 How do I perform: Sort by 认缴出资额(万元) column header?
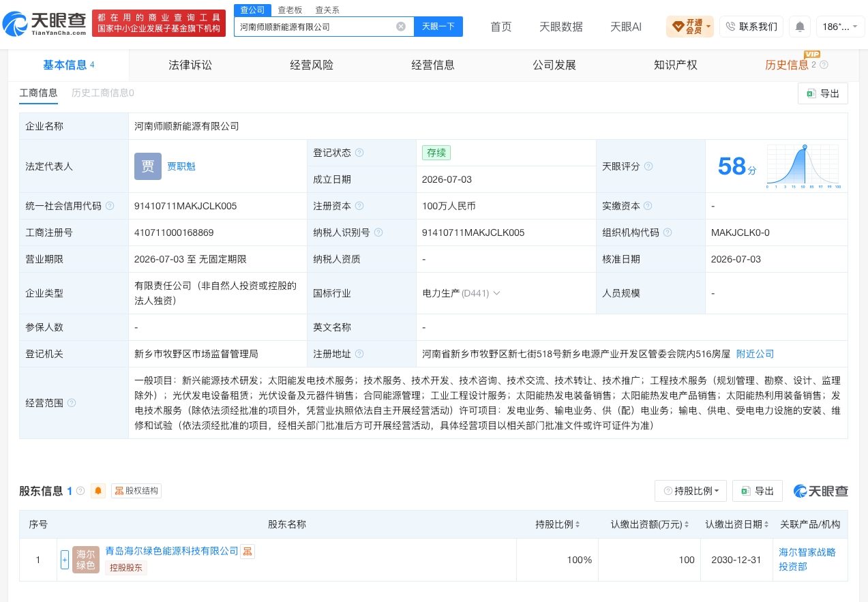651,524
